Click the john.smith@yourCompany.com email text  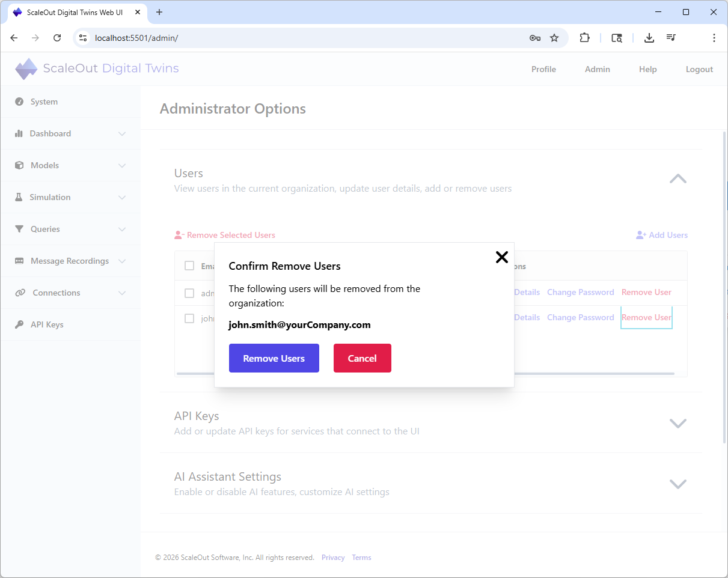tap(299, 325)
